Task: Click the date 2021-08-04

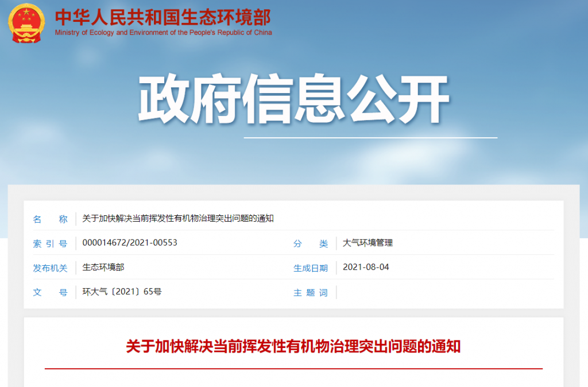Action: coord(366,267)
